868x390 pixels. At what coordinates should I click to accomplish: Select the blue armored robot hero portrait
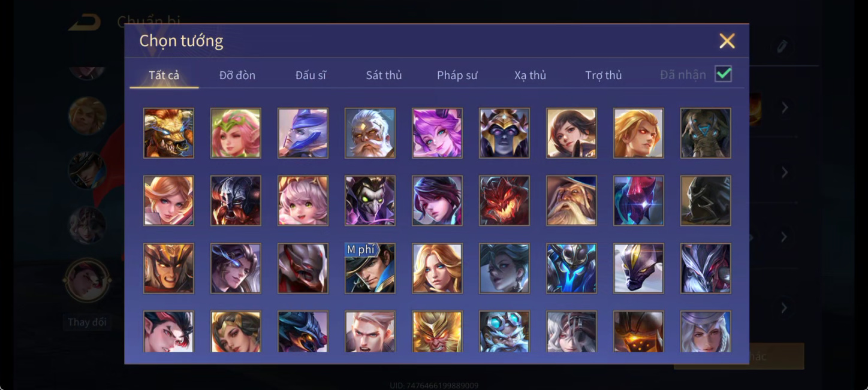571,268
